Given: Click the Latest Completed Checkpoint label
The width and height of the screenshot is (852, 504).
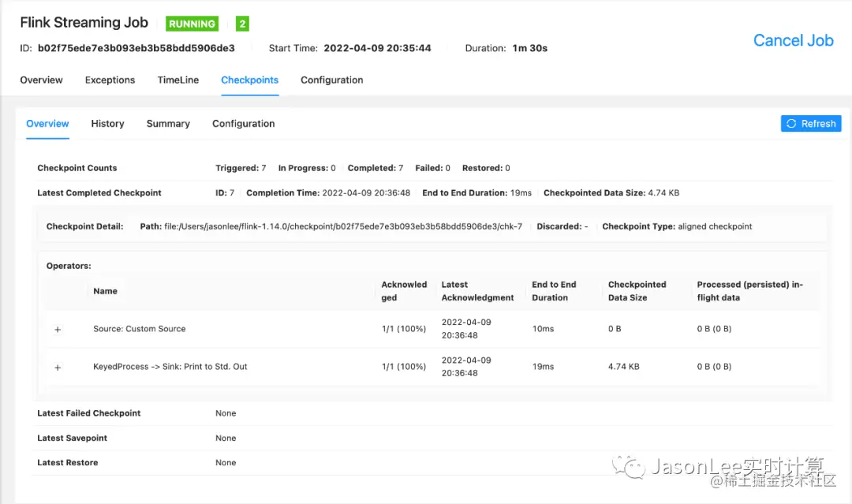Looking at the screenshot, I should pos(99,192).
